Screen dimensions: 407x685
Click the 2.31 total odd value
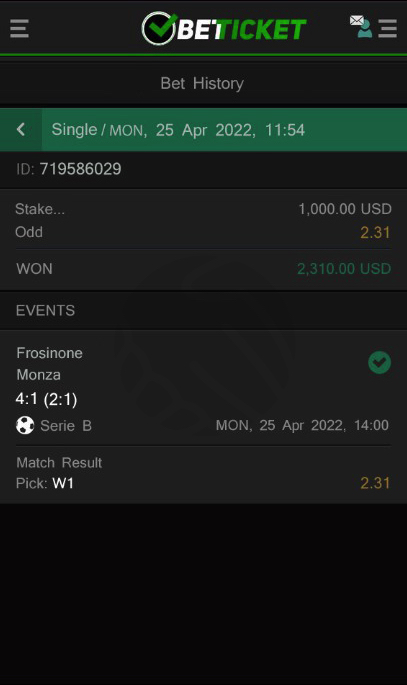pyautogui.click(x=375, y=232)
